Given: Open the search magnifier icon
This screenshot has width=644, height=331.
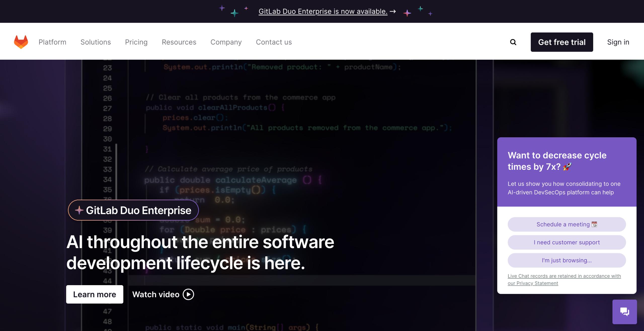Looking at the screenshot, I should tap(513, 42).
